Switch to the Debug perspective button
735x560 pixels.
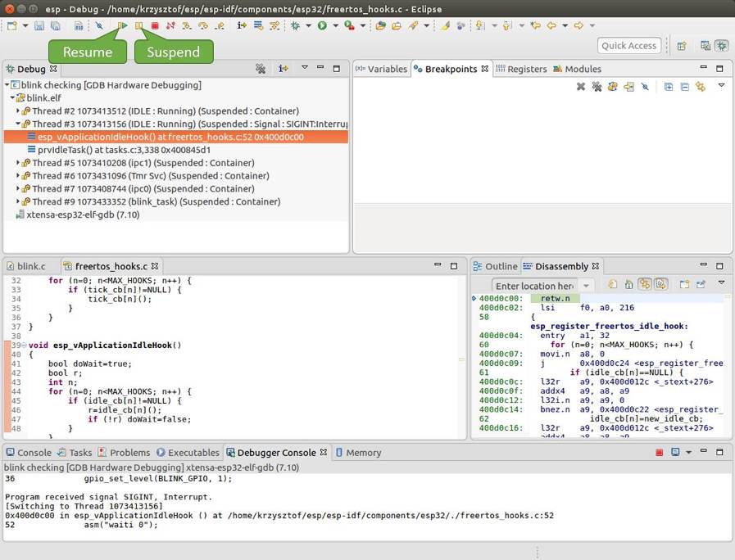pos(721,46)
